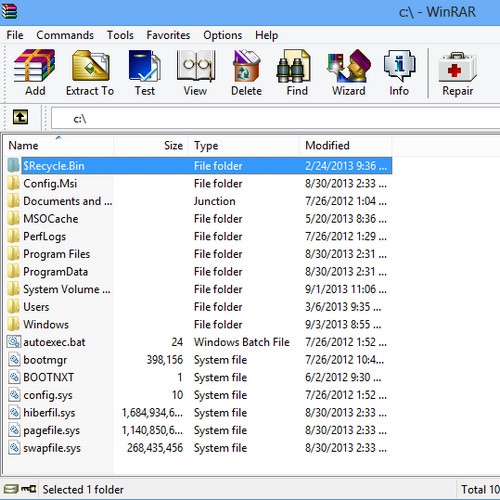Click the 398,156 size value
The image size is (500, 500).
pos(165,360)
